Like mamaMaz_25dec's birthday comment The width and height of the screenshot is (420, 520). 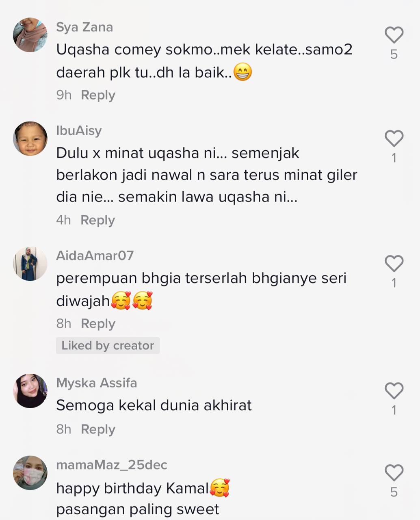394,473
